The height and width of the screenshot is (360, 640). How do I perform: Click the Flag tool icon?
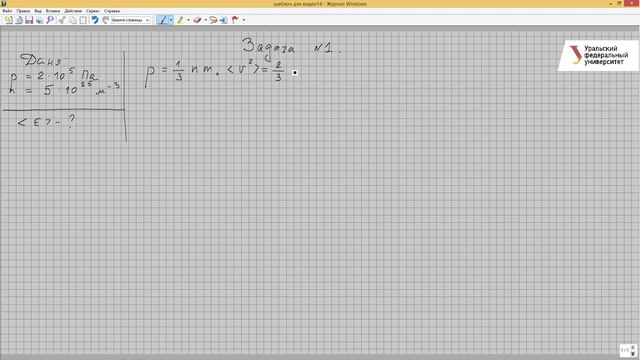(x=236, y=20)
